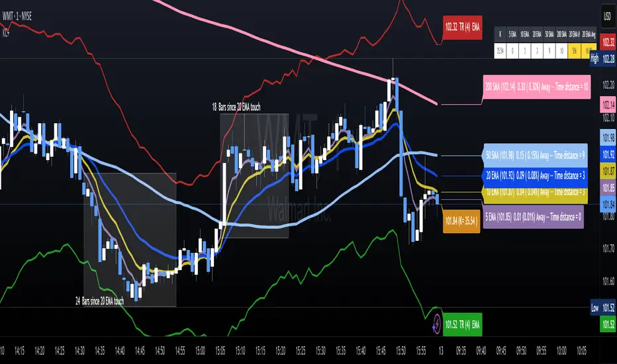Click the green 101.52 price scale tag
Viewport: 617px width, 364px height.
tap(608, 325)
